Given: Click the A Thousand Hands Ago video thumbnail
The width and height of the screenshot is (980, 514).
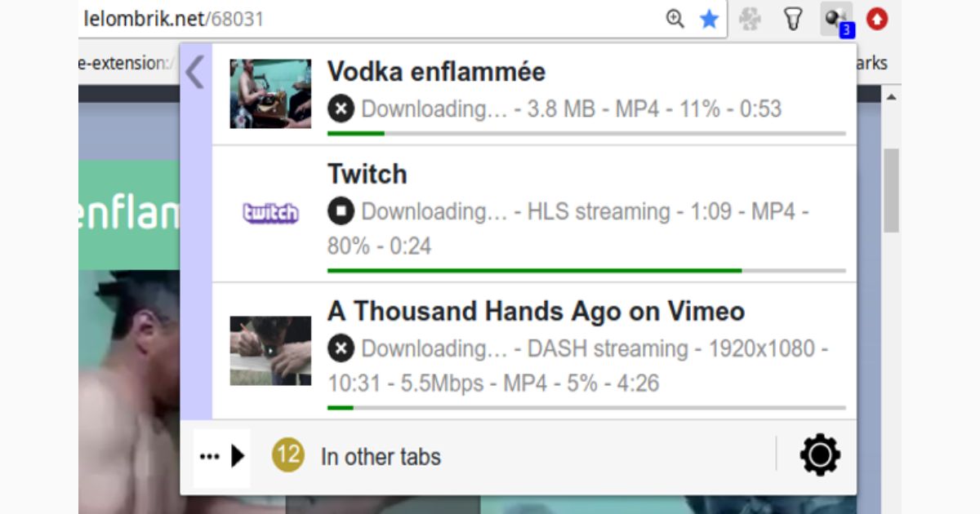Looking at the screenshot, I should tap(270, 349).
